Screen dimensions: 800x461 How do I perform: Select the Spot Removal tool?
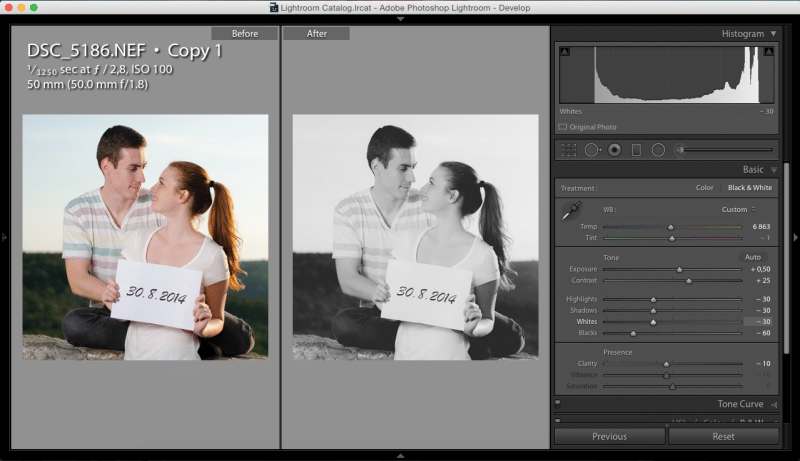[x=591, y=150]
